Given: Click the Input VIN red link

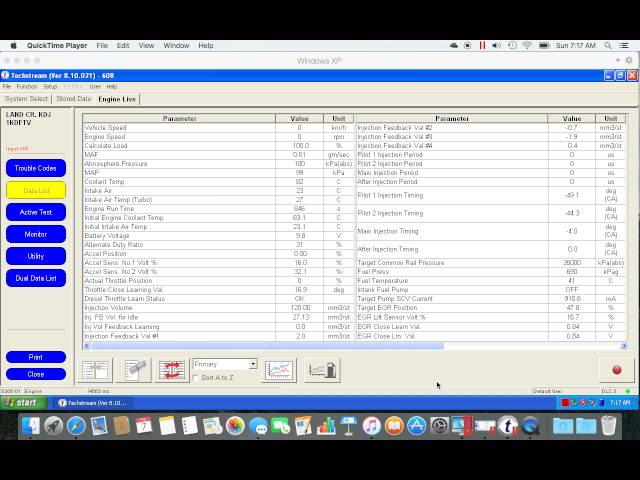Looking at the screenshot, I should 17,149.
